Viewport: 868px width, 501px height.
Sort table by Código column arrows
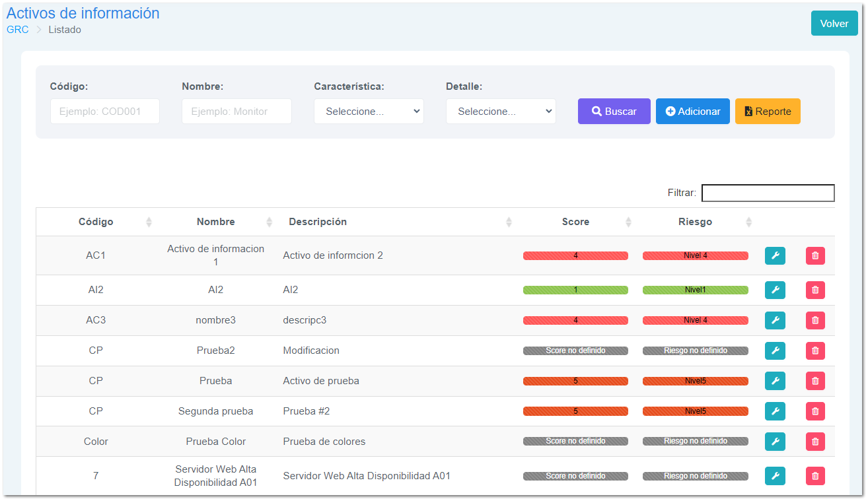[149, 222]
